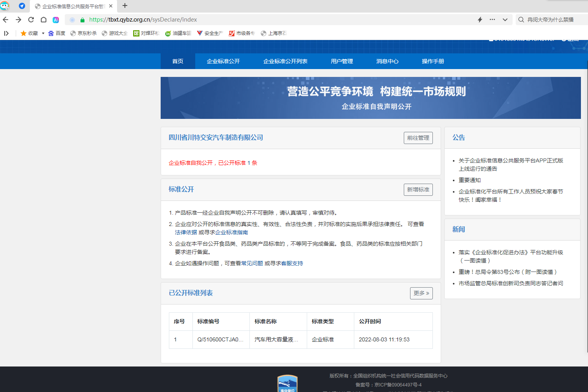Reload the page with refresh icon
The width and height of the screenshot is (588, 392).
point(31,20)
